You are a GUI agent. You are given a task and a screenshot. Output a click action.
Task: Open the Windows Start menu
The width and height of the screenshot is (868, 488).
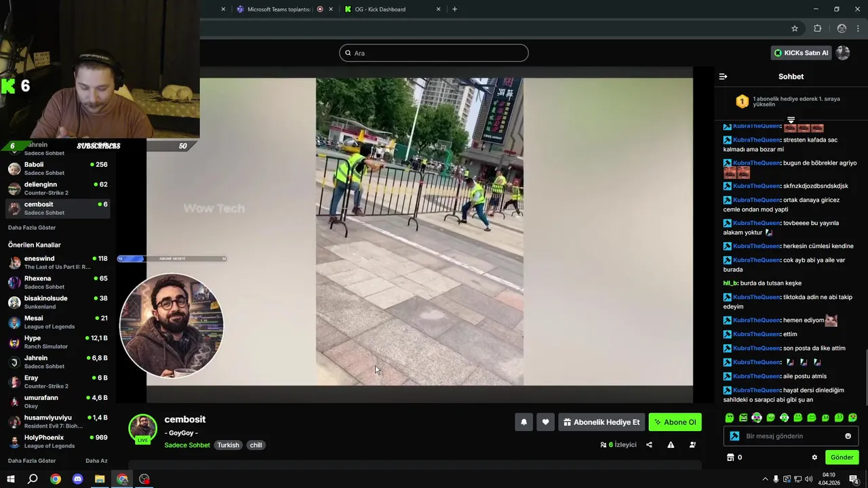point(10,479)
